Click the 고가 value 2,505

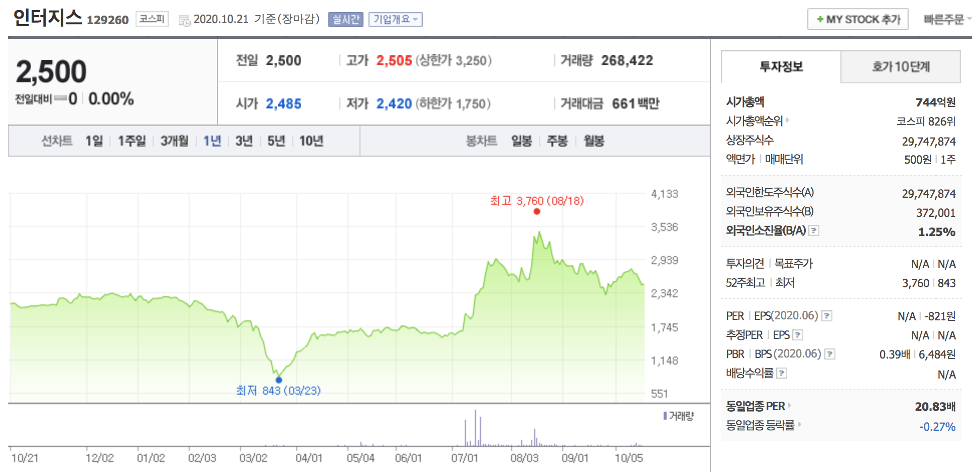click(x=394, y=61)
